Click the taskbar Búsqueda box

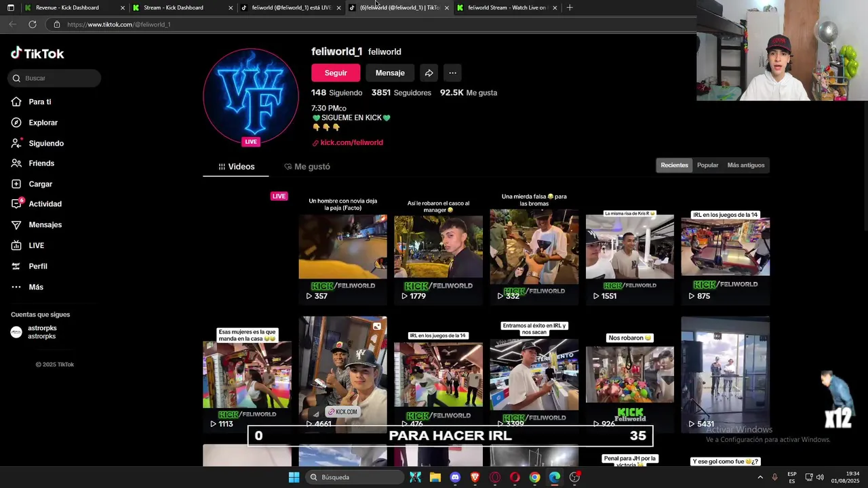(353, 477)
